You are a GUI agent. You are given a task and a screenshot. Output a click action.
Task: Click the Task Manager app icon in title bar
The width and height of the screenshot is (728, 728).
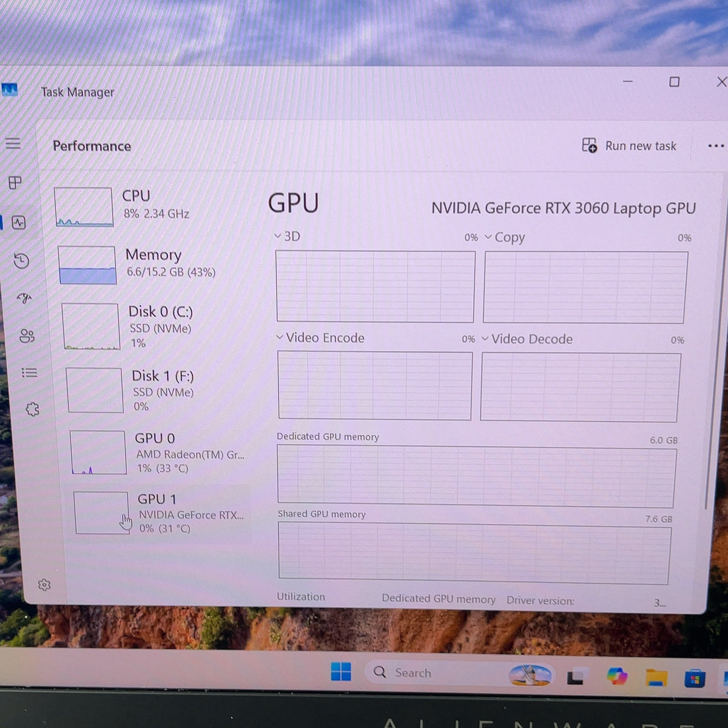[9, 90]
